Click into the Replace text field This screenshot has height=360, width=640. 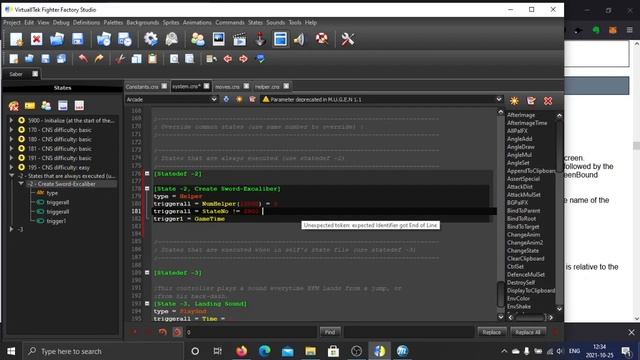(409, 332)
